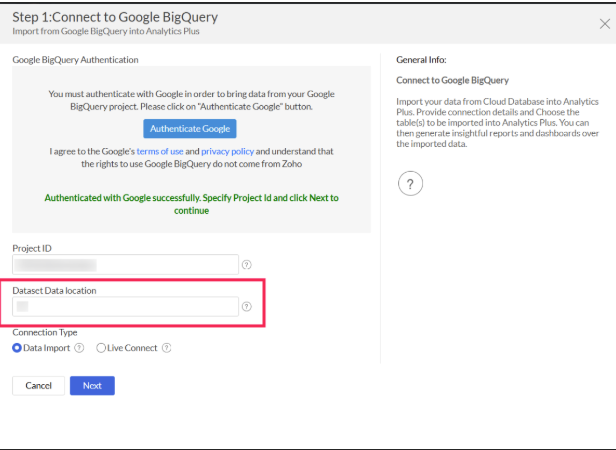Viewport: 616px width, 450px height.
Task: Click the large question mark under General Info
Action: pos(410,183)
